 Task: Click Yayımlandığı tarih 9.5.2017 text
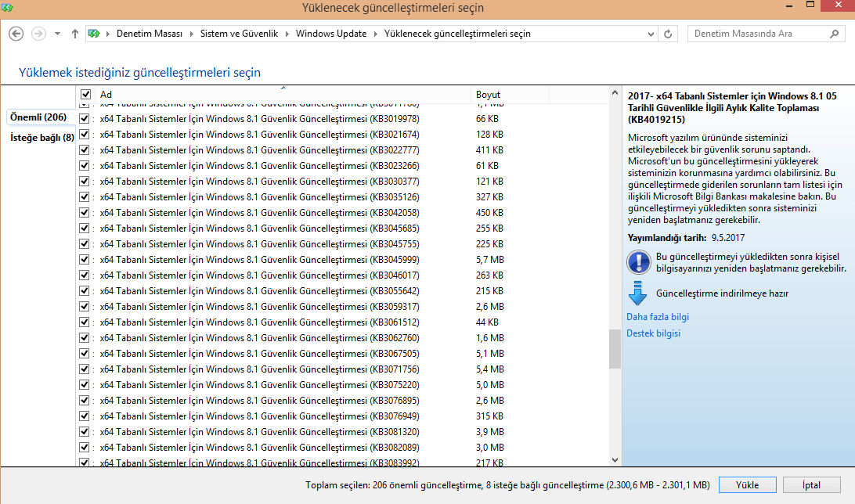[686, 238]
